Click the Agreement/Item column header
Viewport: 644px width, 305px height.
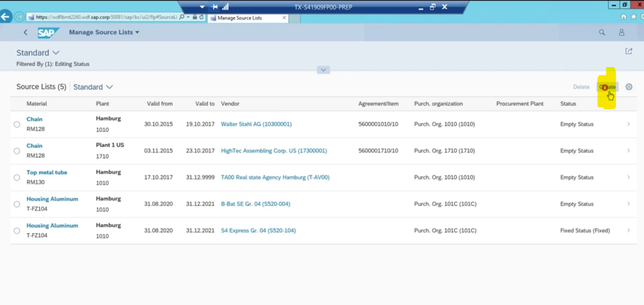click(x=379, y=104)
